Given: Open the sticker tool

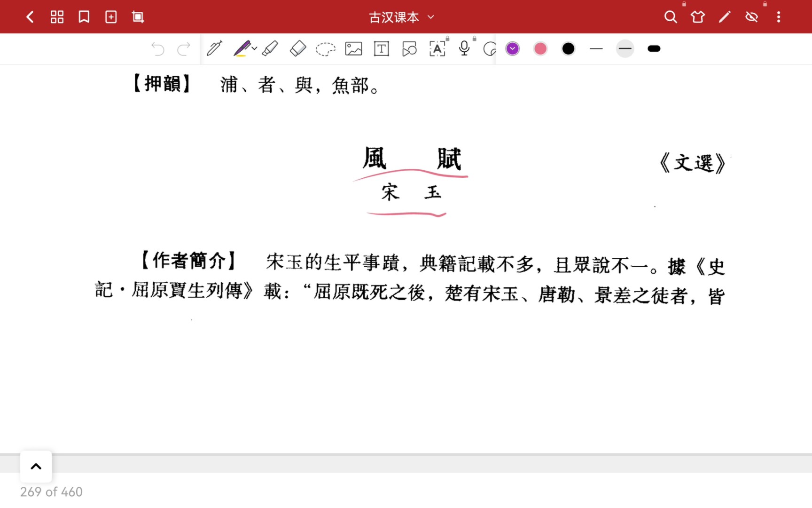Looking at the screenshot, I should pos(490,49).
